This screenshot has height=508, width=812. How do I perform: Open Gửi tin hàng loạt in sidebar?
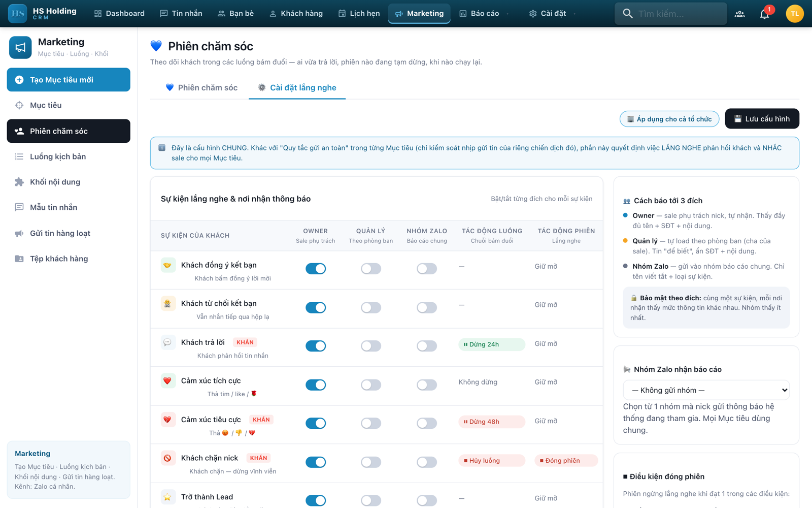click(69, 233)
